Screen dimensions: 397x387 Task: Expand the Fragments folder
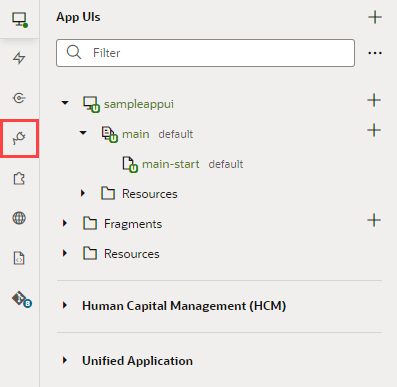(x=65, y=223)
